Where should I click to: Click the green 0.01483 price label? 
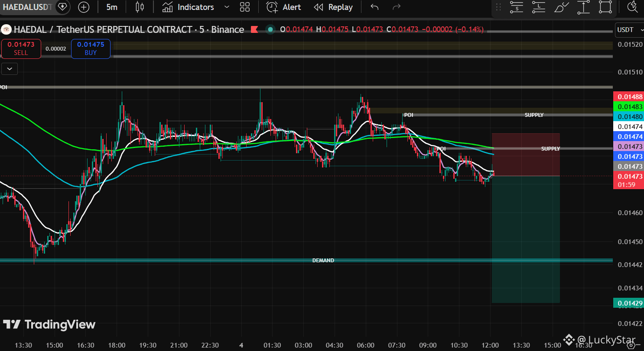tap(629, 106)
